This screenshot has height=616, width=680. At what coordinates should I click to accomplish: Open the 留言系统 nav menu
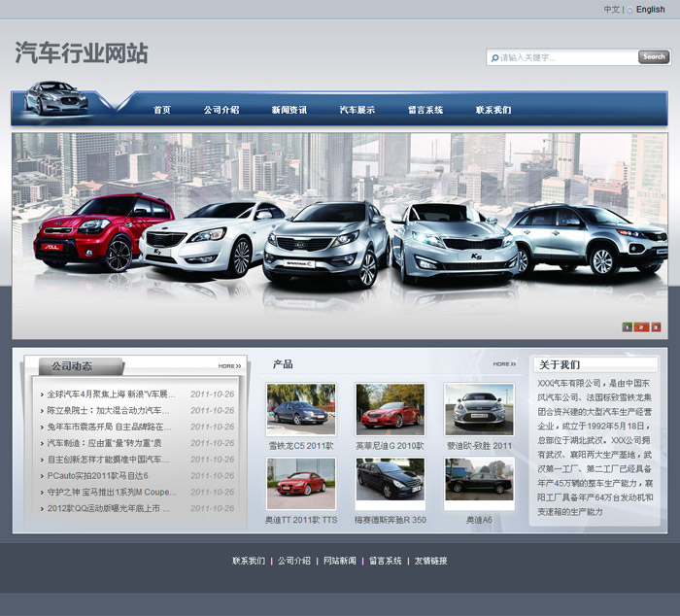pos(425,110)
